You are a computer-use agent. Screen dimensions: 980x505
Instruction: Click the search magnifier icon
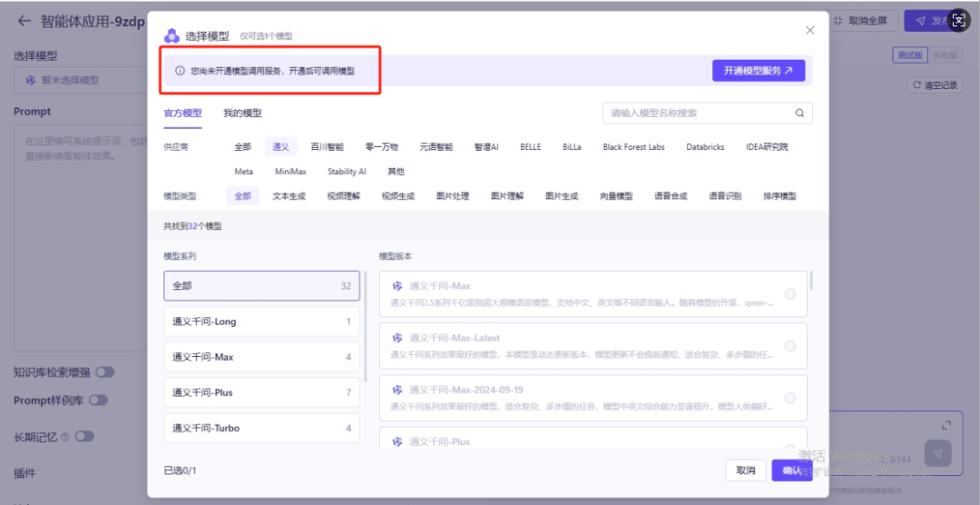799,114
